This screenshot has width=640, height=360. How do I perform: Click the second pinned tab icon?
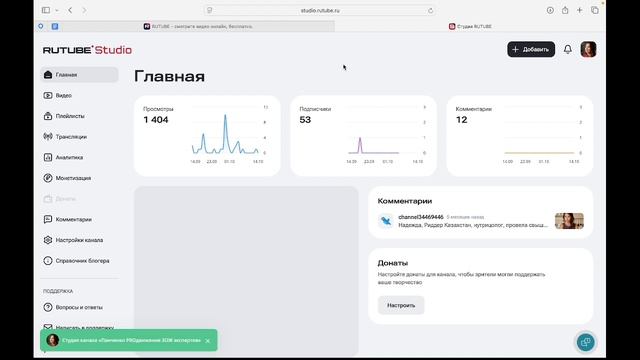pyautogui.click(x=55, y=26)
